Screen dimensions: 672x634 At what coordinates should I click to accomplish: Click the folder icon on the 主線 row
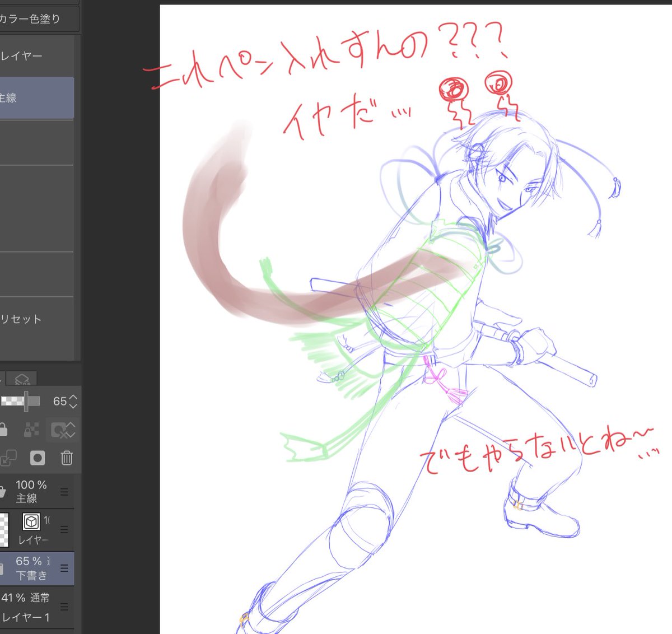point(3,492)
